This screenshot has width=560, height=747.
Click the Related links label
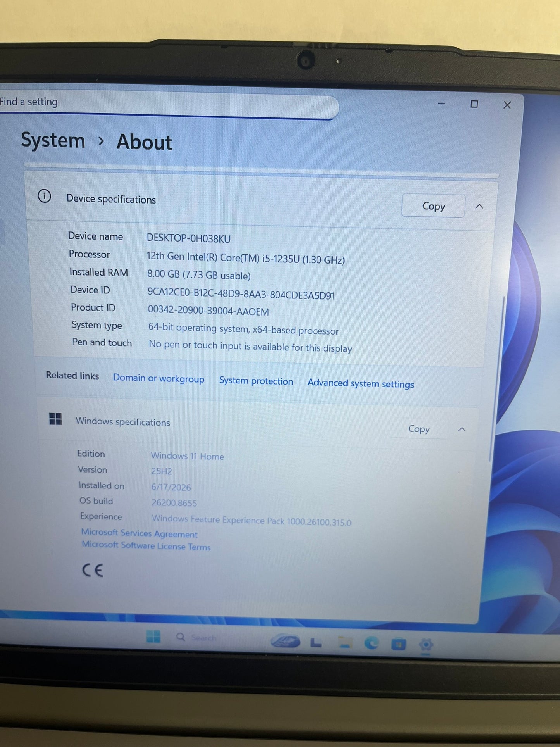(72, 376)
